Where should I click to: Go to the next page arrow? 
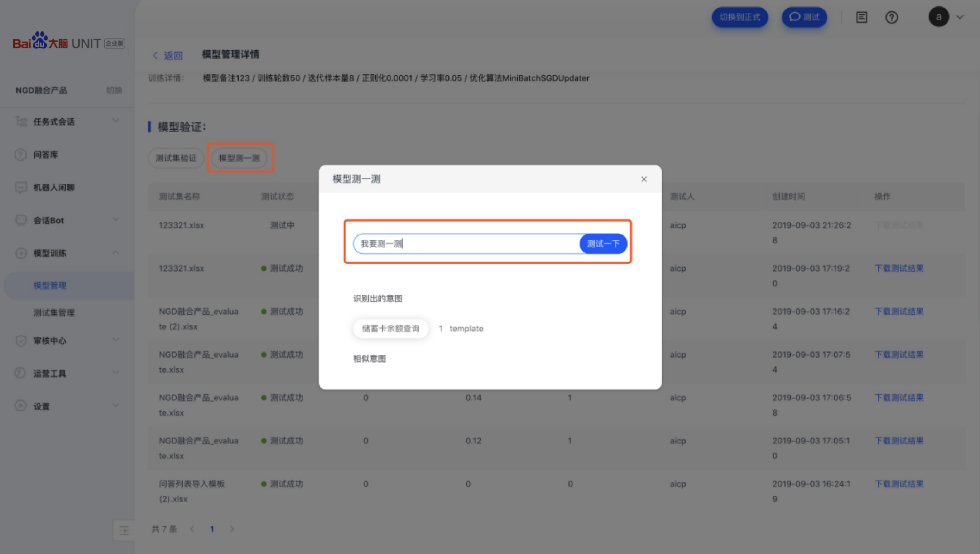pyautogui.click(x=232, y=529)
